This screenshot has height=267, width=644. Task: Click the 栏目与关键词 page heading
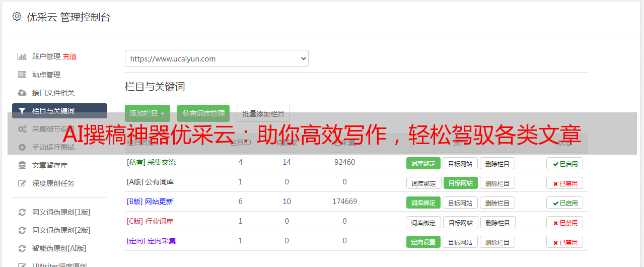click(x=155, y=87)
